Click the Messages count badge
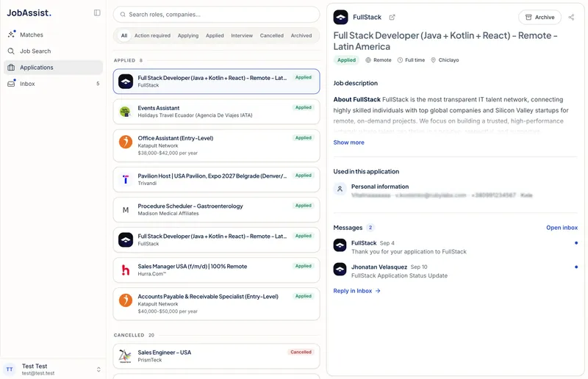 (x=370, y=228)
